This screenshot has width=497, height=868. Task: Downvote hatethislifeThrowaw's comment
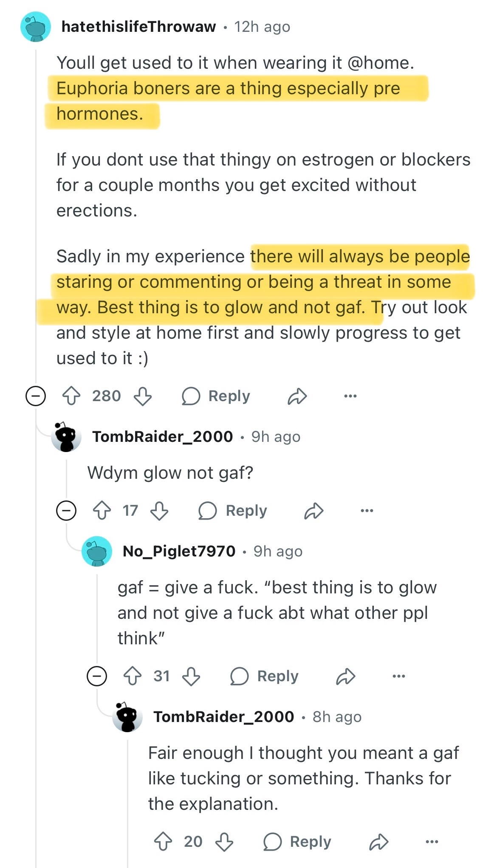tap(143, 396)
